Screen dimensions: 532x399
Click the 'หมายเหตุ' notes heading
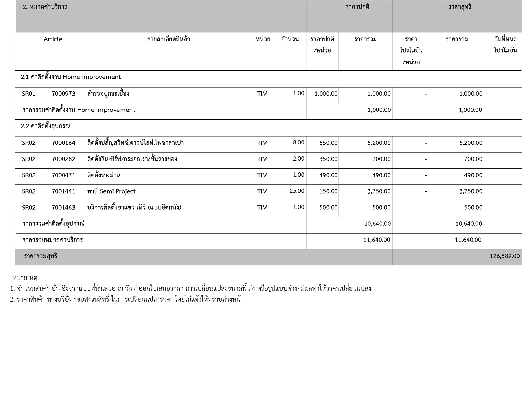point(25,278)
